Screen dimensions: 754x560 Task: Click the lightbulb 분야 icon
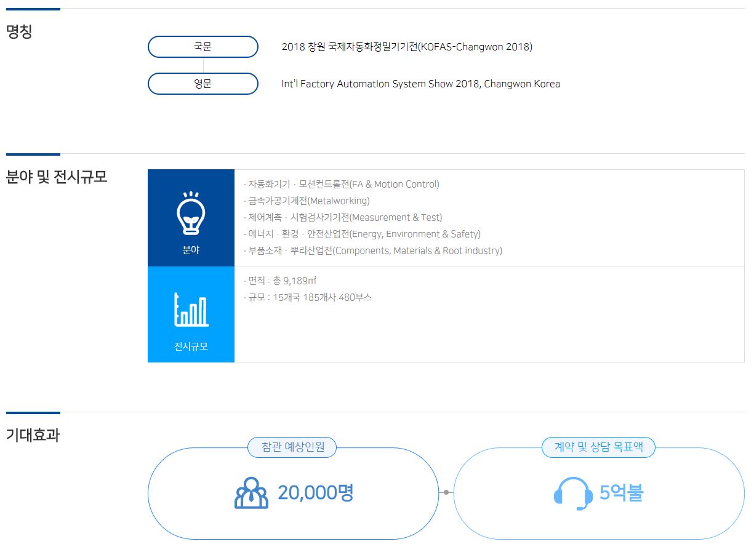[191, 213]
